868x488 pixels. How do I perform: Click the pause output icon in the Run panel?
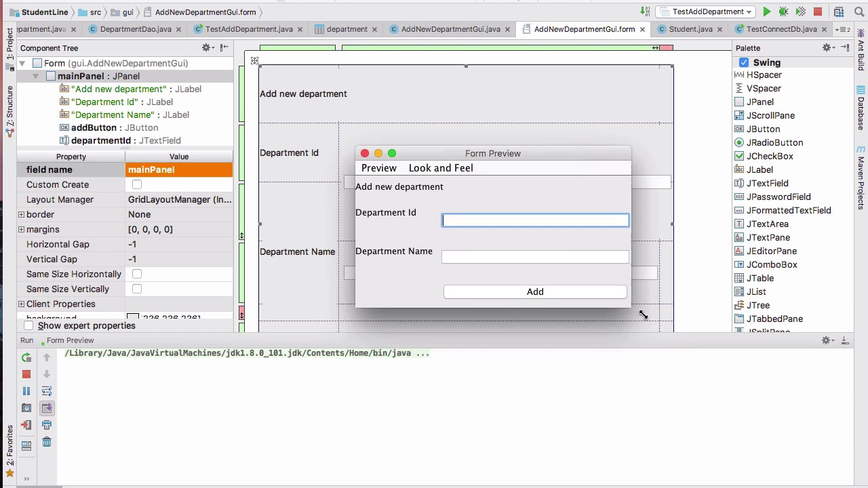pyautogui.click(x=26, y=391)
